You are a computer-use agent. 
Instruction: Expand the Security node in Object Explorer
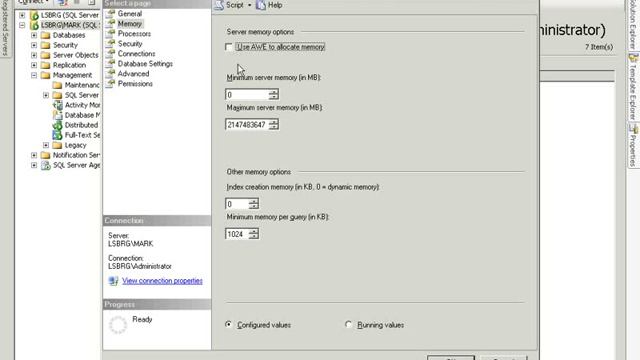tap(34, 45)
